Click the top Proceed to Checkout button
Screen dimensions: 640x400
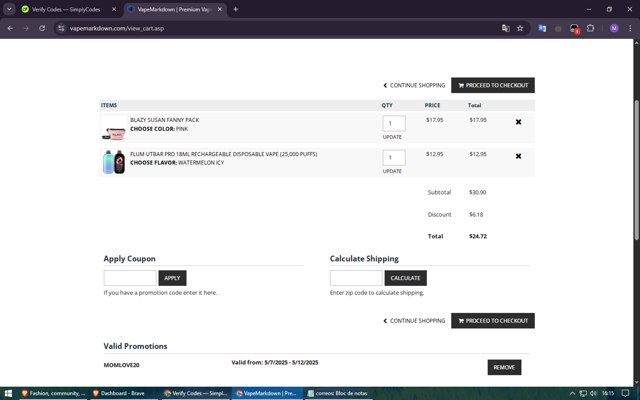pos(493,85)
